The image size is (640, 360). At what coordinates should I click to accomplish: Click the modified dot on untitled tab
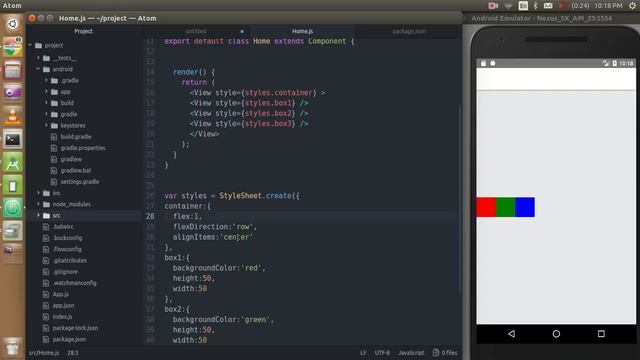[x=242, y=31]
